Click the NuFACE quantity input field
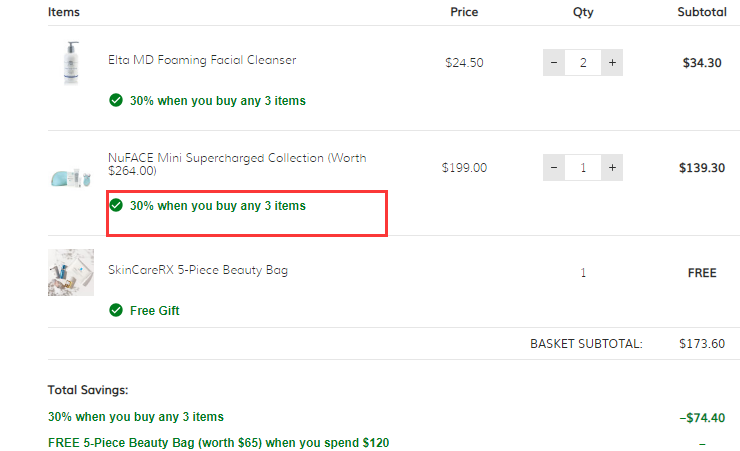Image resolution: width=740 pixels, height=451 pixels. click(583, 167)
